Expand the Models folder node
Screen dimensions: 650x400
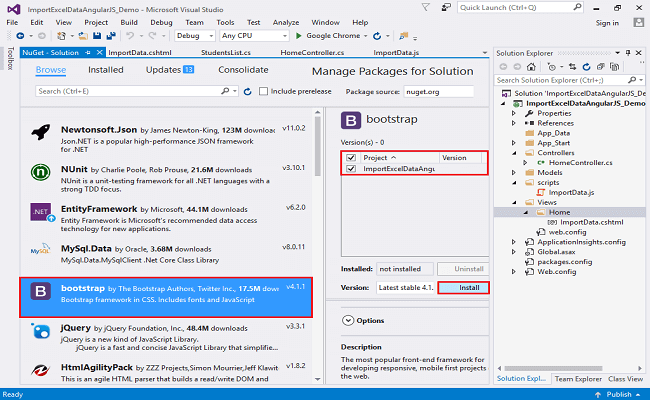514,172
